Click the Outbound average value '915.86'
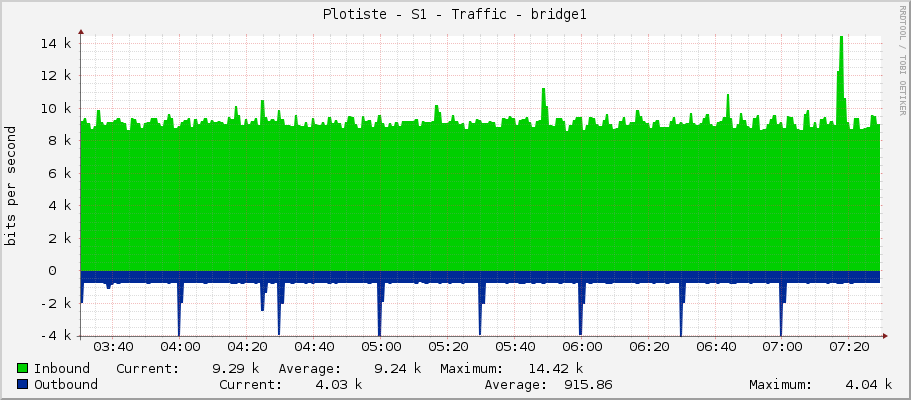The image size is (911, 400). click(x=588, y=385)
